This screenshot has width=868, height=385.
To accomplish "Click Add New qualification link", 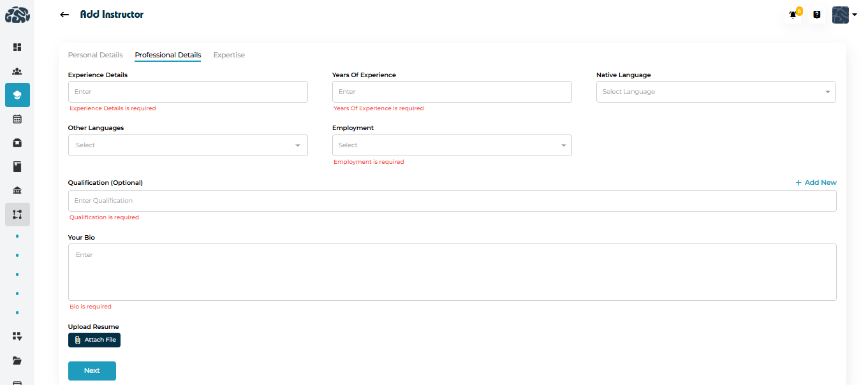I will pyautogui.click(x=816, y=182).
